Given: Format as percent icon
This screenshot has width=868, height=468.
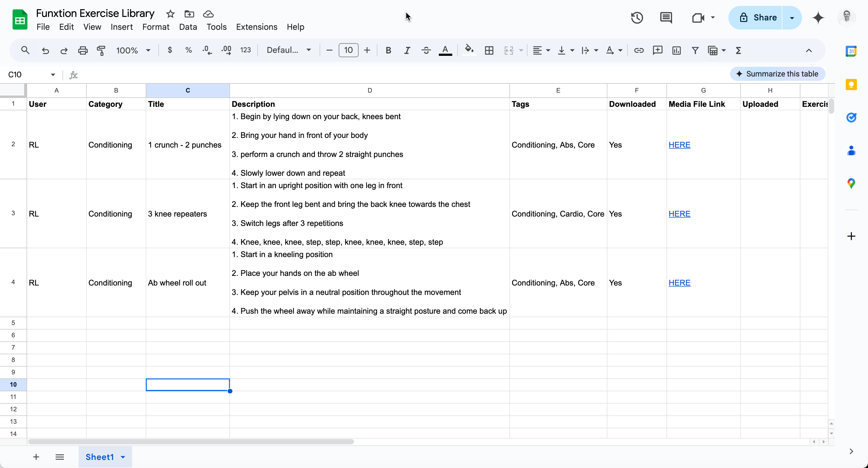Looking at the screenshot, I should point(189,50).
